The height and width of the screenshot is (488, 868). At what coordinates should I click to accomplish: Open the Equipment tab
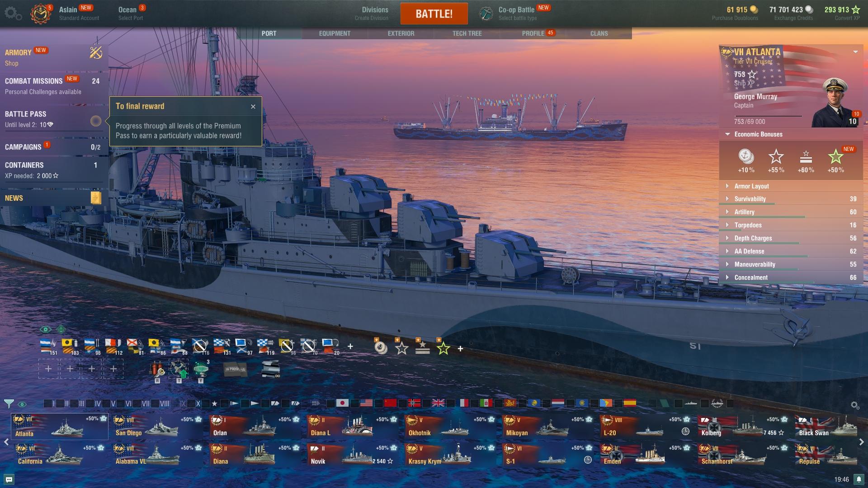tap(335, 33)
